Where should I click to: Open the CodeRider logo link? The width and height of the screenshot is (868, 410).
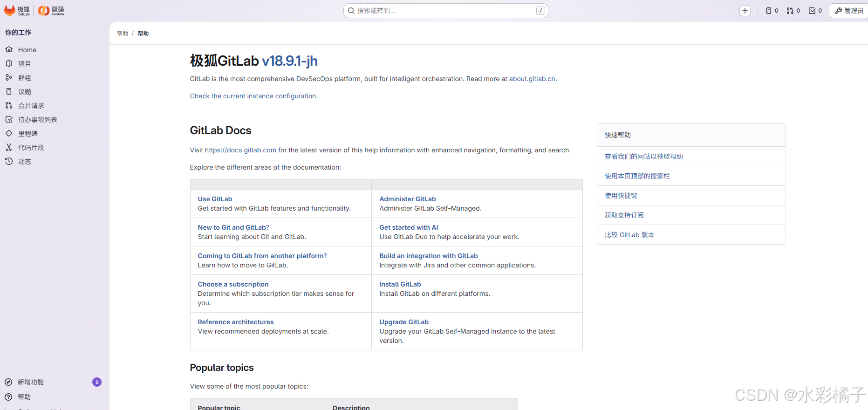tap(51, 11)
